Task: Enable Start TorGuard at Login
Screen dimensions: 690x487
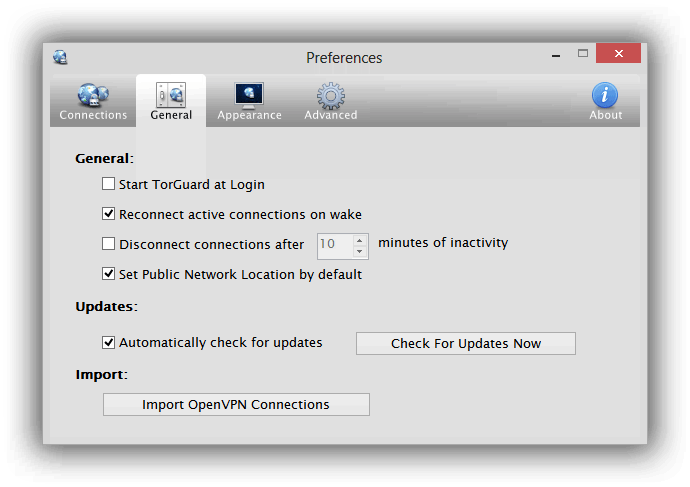Action: coord(108,183)
